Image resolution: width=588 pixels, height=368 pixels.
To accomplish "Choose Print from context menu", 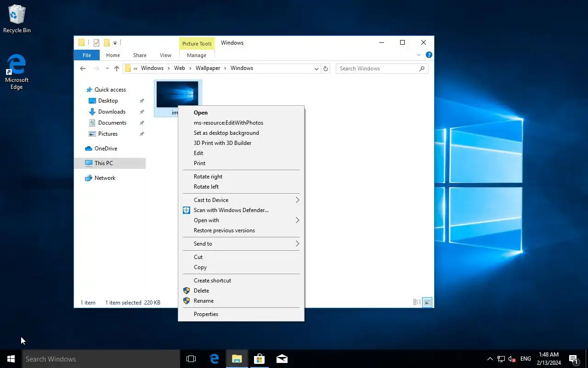I will pos(241,163).
